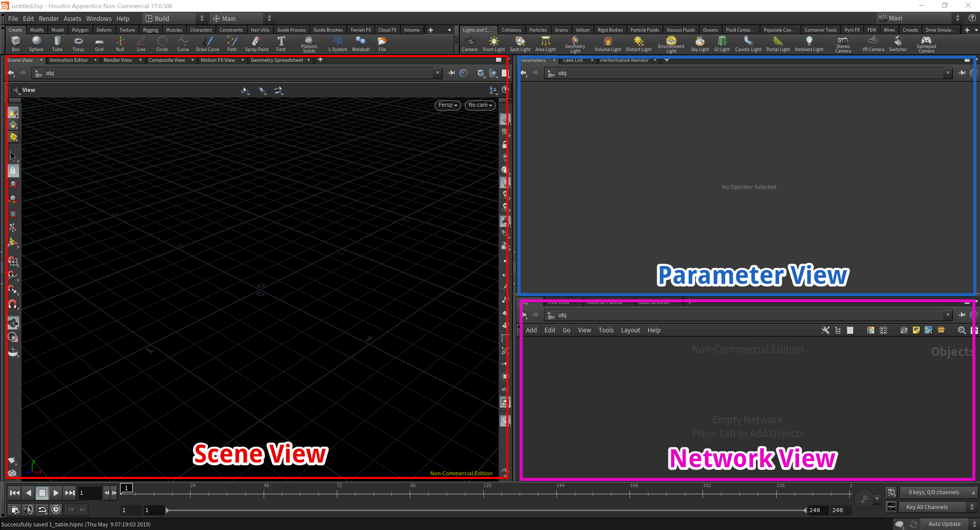Create a Sky Light from the Lights shelf

[699, 43]
